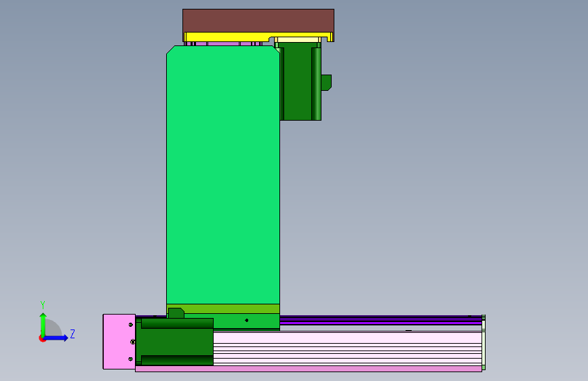The image size is (588, 381).
Task: Click the 'Y' axis label
Action: (x=43, y=305)
